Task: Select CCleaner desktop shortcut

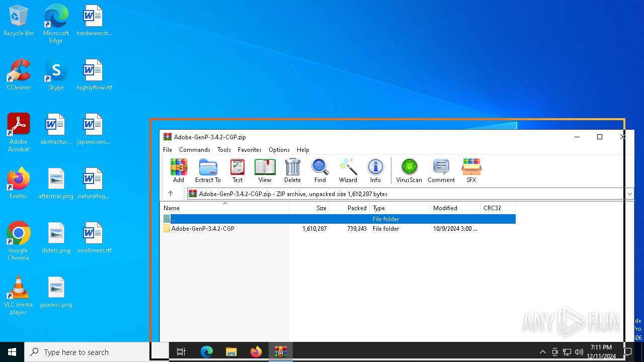Action: 19,75
